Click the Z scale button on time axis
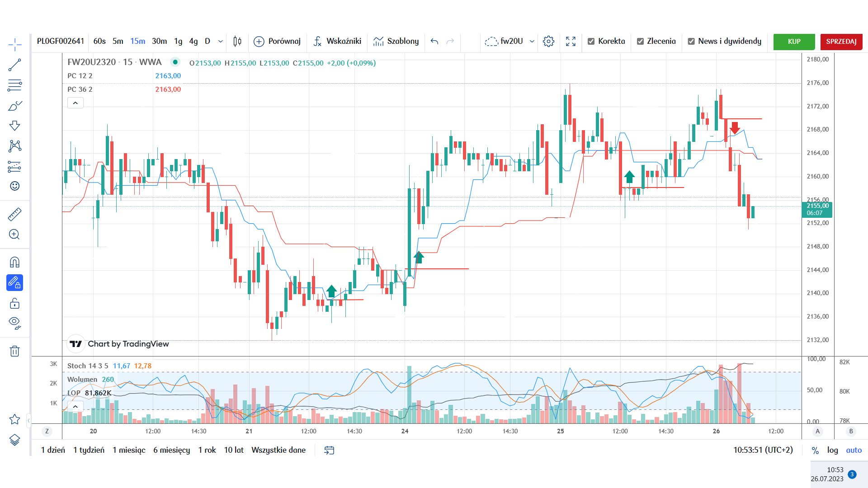868x488 pixels. coord(47,431)
